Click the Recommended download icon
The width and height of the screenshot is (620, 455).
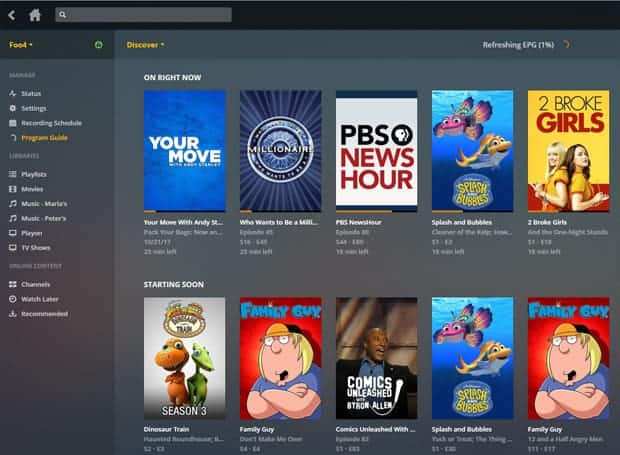pyautogui.click(x=13, y=313)
